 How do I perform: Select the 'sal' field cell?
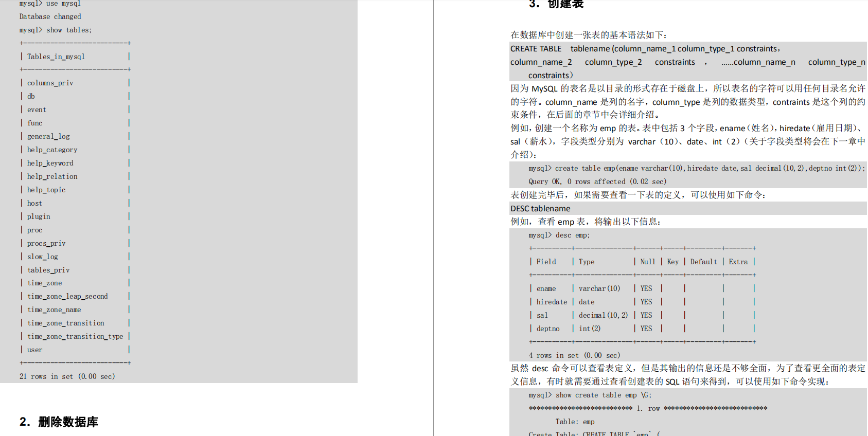542,315
